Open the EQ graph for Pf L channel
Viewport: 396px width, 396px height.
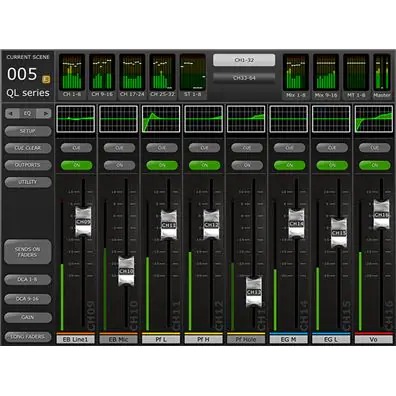coord(161,119)
